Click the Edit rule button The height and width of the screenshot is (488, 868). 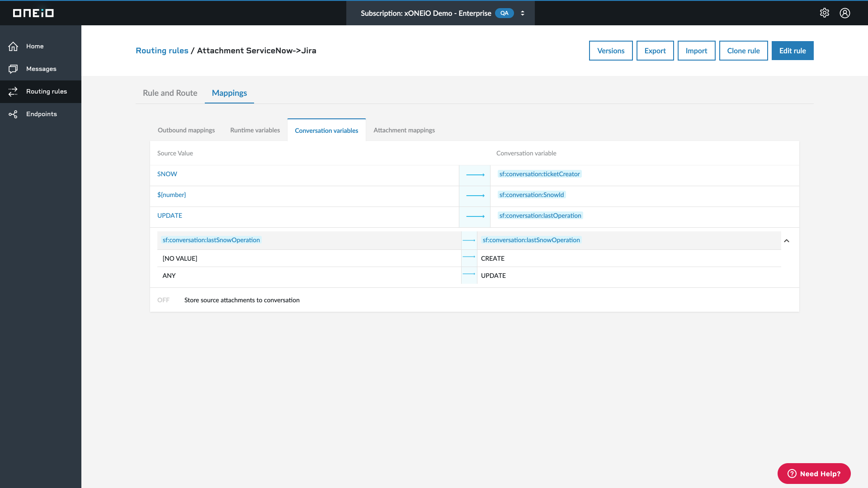point(793,51)
